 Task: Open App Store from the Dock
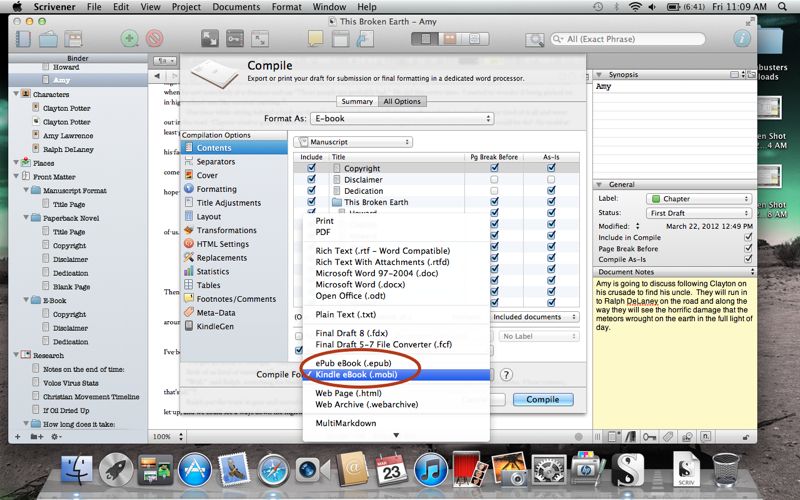(x=195, y=470)
